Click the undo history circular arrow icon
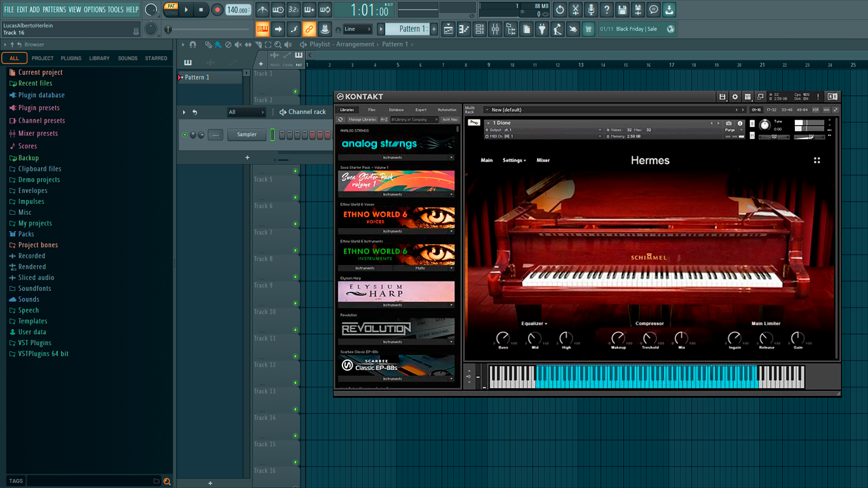This screenshot has height=488, width=868. coord(560,10)
